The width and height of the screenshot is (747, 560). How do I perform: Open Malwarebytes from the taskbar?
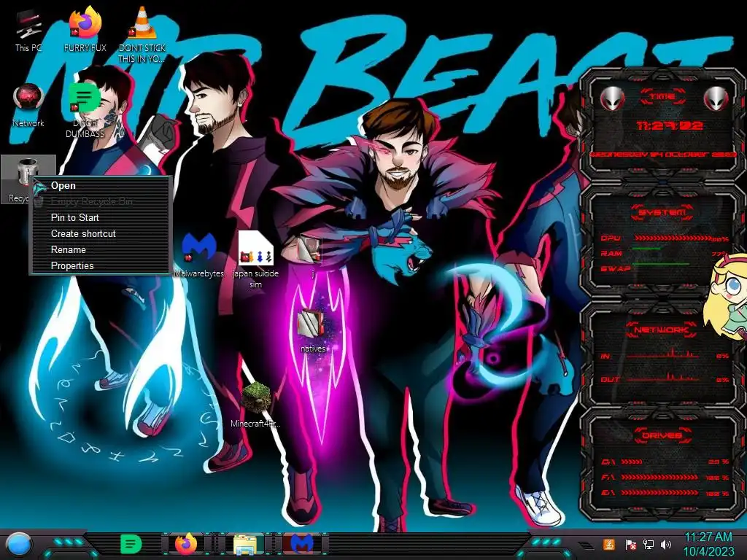(x=302, y=544)
